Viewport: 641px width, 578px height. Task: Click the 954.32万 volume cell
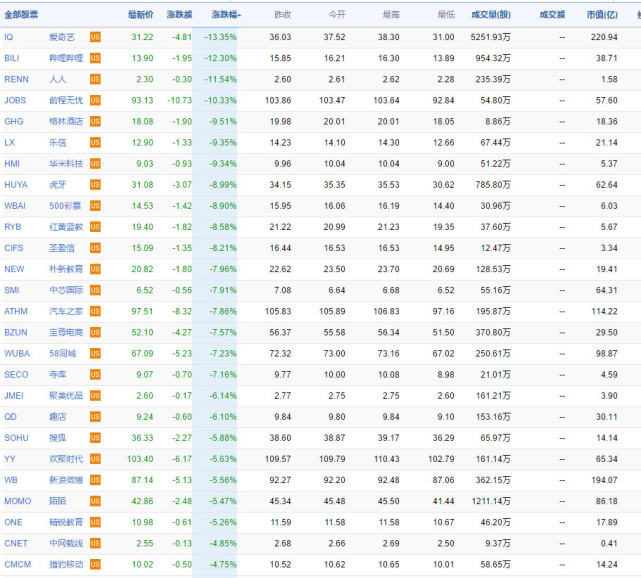pyautogui.click(x=493, y=58)
